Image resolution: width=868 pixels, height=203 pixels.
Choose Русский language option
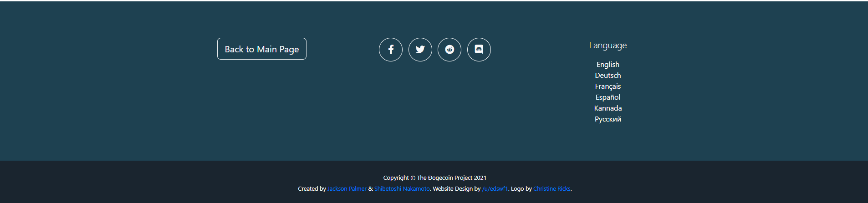[608, 119]
